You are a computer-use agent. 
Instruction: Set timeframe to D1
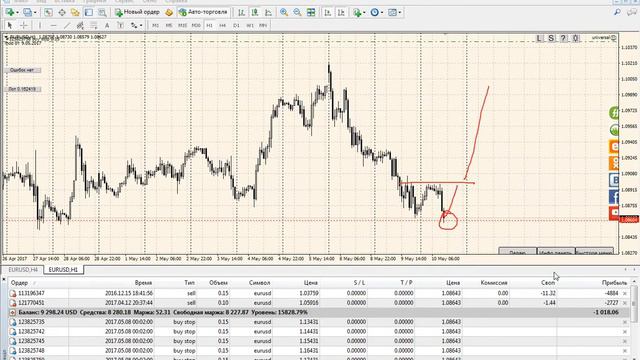(x=236, y=25)
